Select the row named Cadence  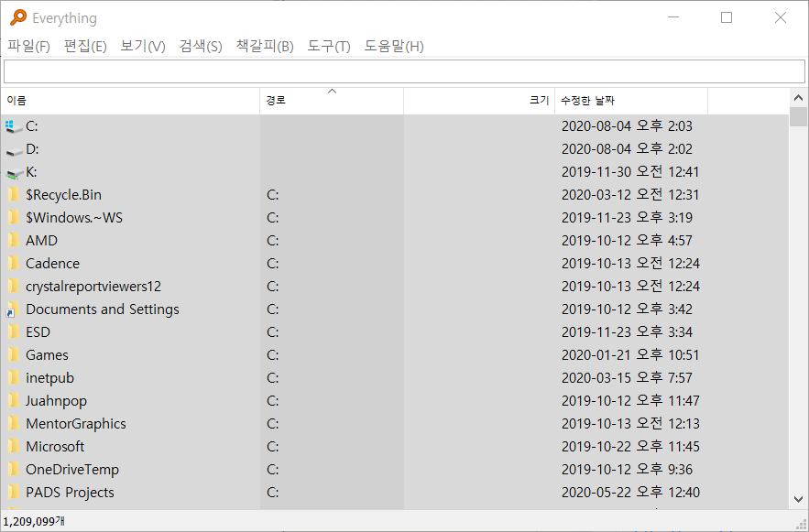395,264
